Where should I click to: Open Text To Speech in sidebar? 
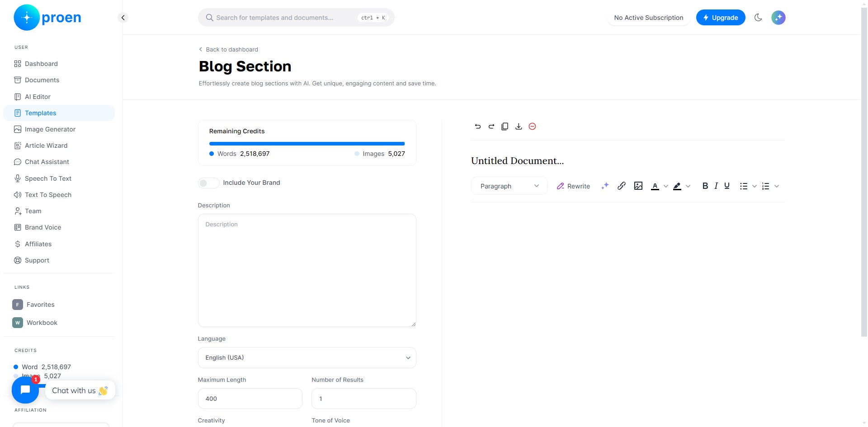tap(59, 195)
